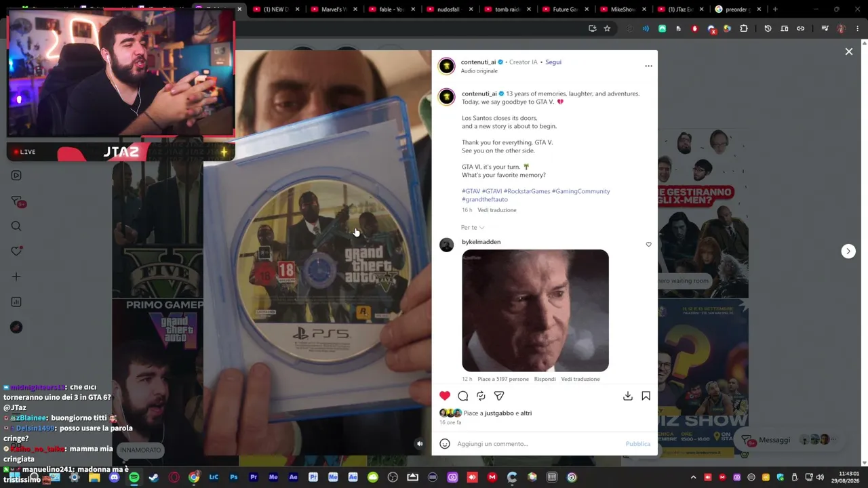Open the comment bubble icon under the post
The height and width of the screenshot is (488, 868).
coord(463,396)
